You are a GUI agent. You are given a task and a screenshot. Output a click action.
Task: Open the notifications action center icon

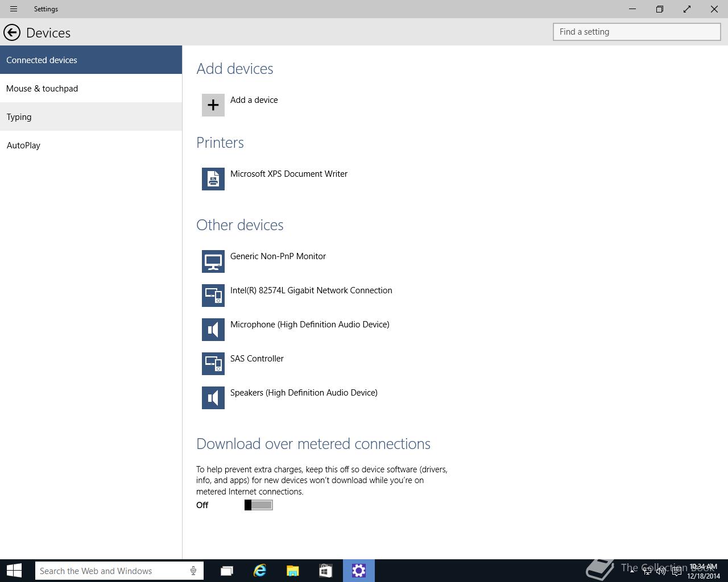(676, 571)
